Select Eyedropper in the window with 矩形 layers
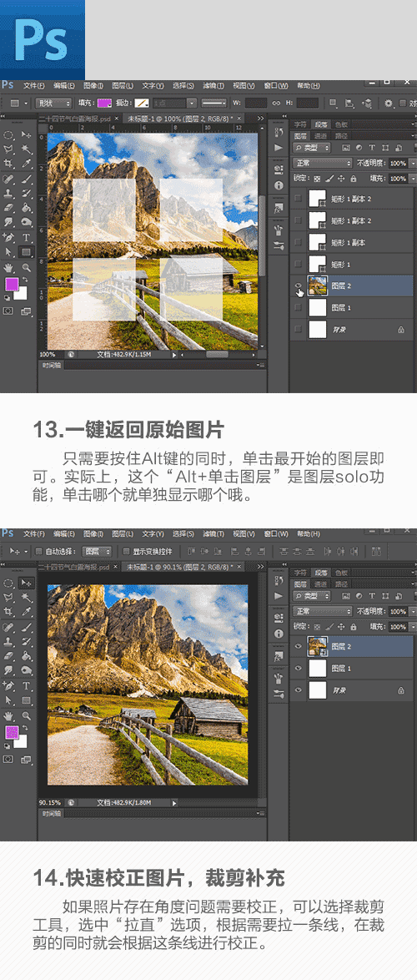 pos(26,164)
